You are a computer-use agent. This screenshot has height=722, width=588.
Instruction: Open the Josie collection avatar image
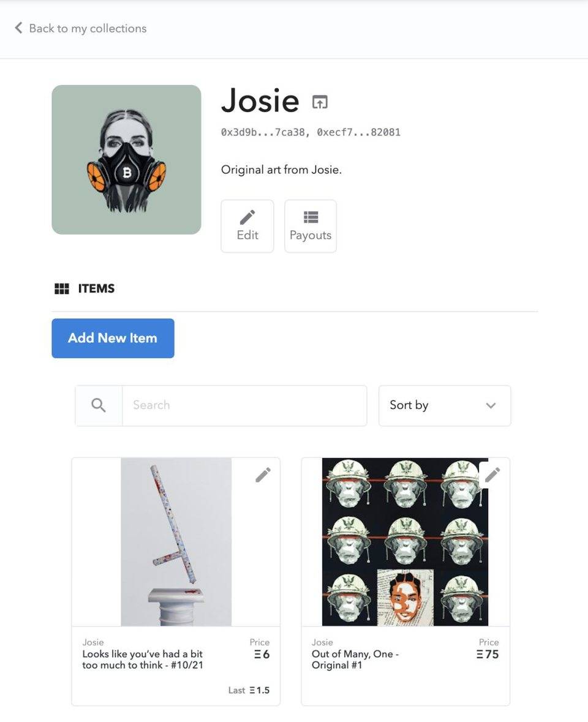(x=126, y=160)
